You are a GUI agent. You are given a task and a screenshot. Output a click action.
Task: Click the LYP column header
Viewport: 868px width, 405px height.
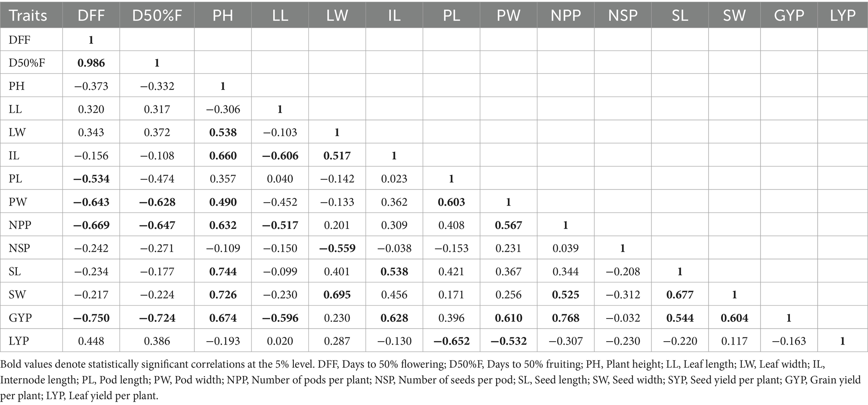[x=842, y=16]
